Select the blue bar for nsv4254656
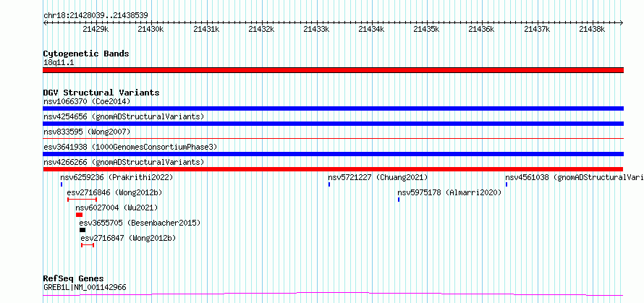 click(333, 124)
